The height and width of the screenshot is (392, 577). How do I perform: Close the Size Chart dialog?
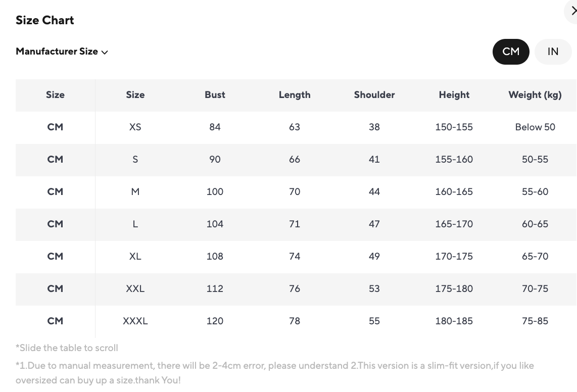pyautogui.click(x=573, y=11)
